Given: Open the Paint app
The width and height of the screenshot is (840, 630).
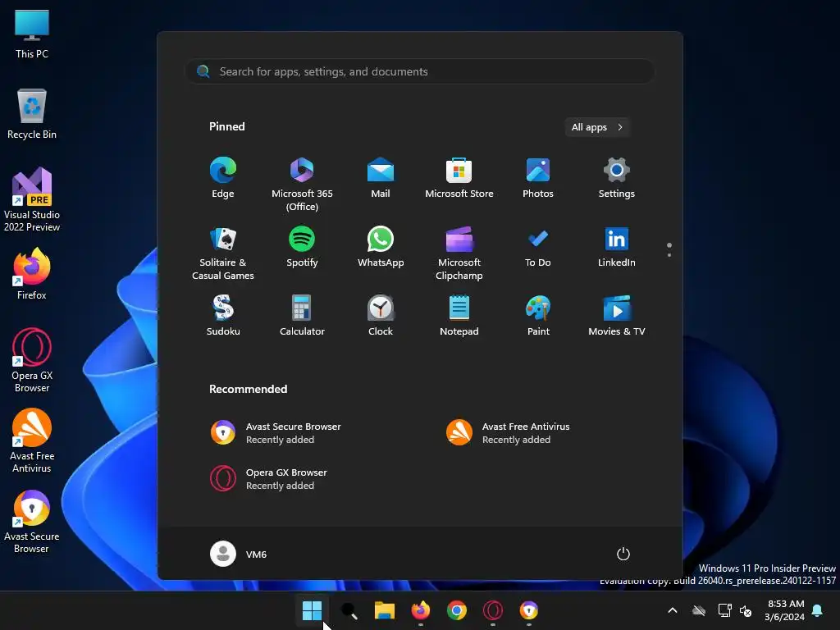Looking at the screenshot, I should click(x=538, y=316).
